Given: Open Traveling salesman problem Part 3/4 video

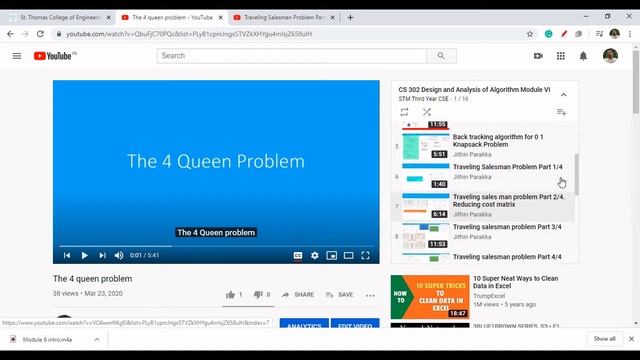Looking at the screenshot, I should pyautogui.click(x=507, y=227).
